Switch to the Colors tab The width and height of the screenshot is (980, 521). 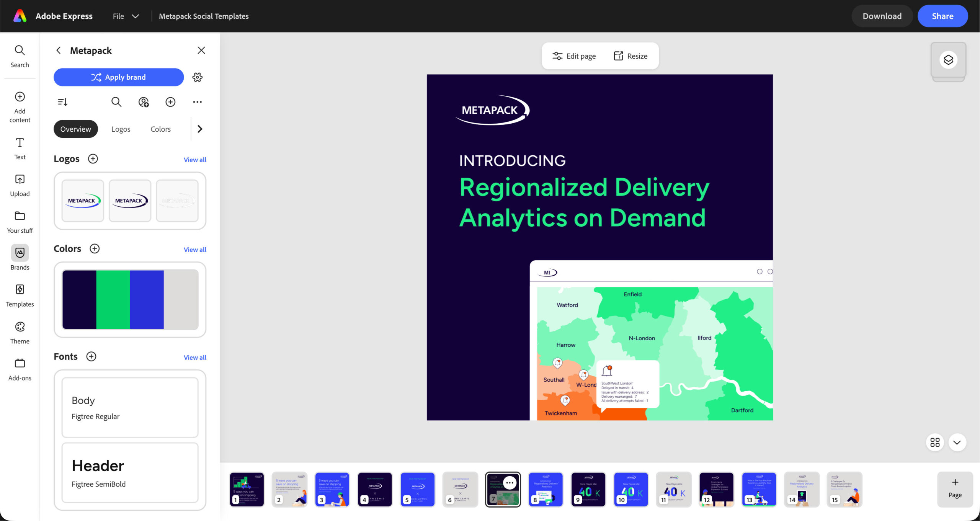point(160,129)
